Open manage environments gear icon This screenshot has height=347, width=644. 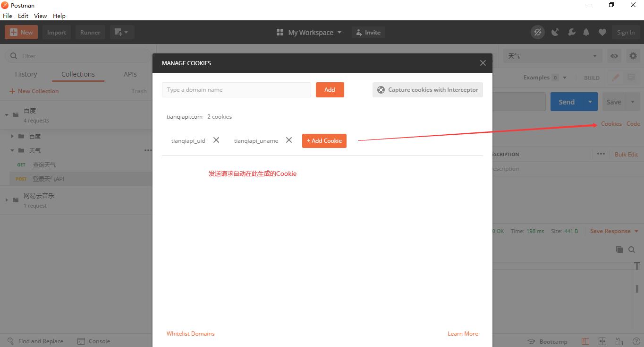pos(633,56)
